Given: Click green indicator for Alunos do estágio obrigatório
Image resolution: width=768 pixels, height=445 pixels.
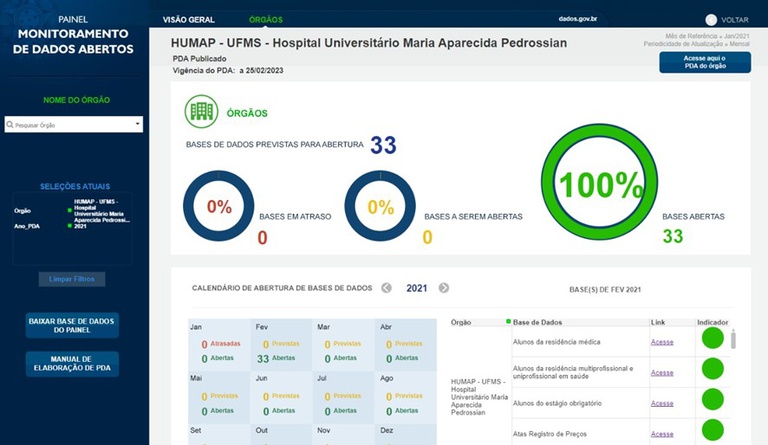Looking at the screenshot, I should (712, 401).
